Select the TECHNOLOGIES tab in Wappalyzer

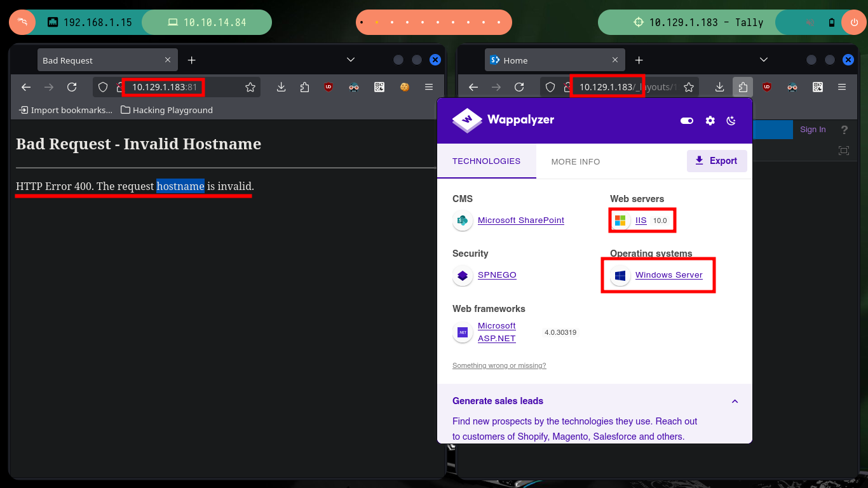[x=486, y=161]
